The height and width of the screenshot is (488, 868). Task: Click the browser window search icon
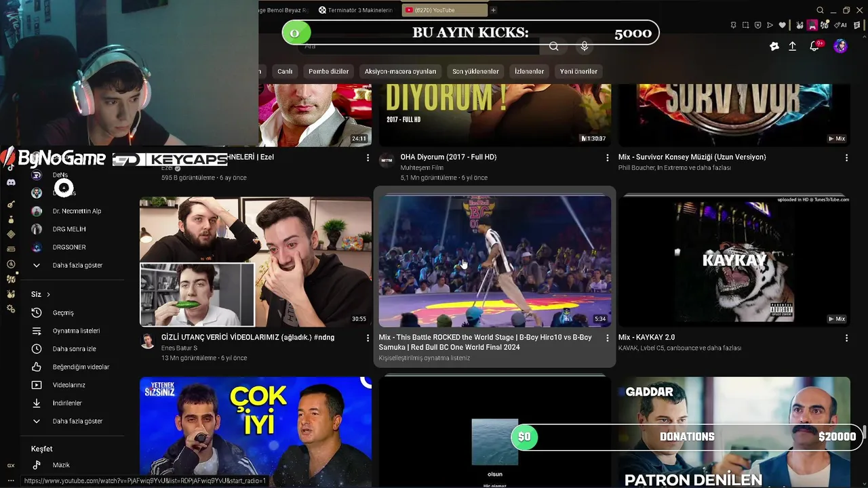[x=820, y=10]
